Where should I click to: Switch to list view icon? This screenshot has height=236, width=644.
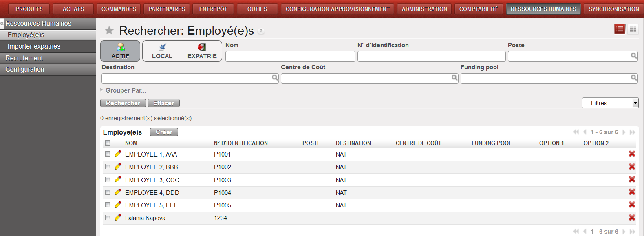[x=620, y=29]
